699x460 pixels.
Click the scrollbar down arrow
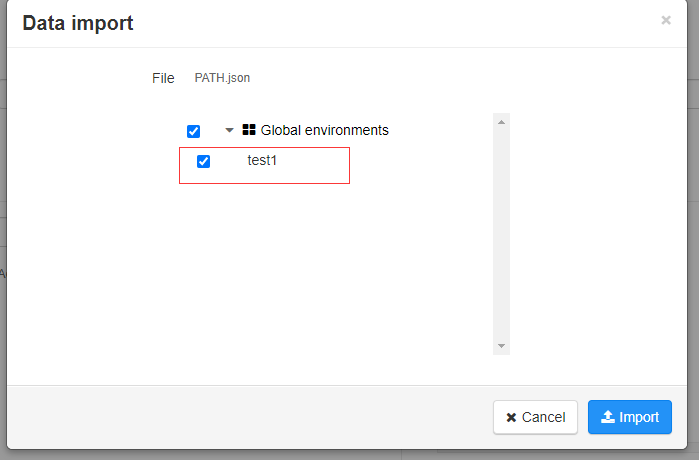point(502,346)
